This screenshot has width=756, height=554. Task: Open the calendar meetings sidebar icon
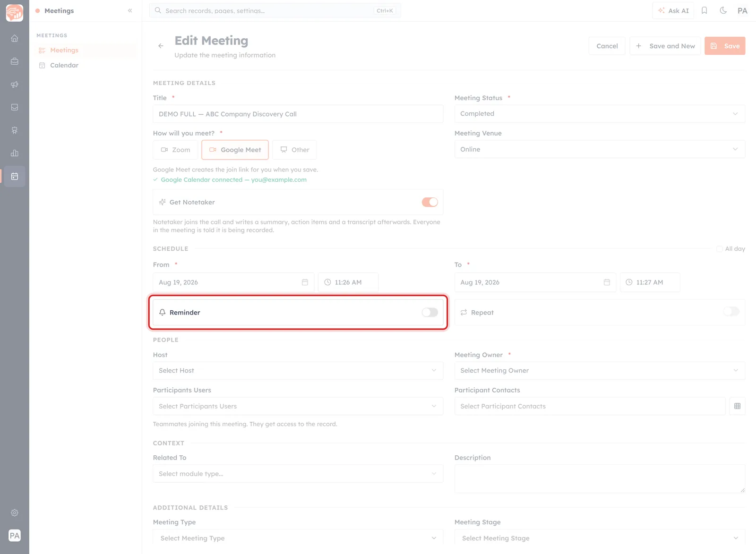[x=15, y=176]
